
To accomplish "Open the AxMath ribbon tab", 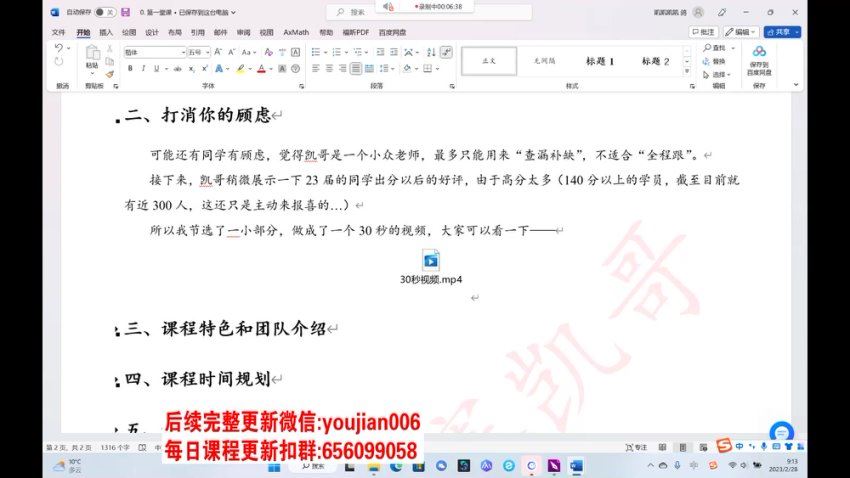I will pos(296,33).
